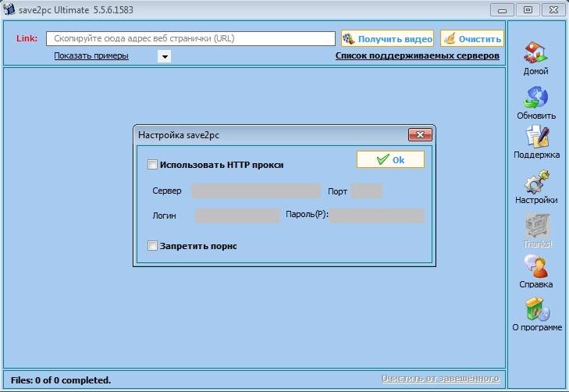Click the Логин input field
Viewport: 569px width, 392px height.
237,216
